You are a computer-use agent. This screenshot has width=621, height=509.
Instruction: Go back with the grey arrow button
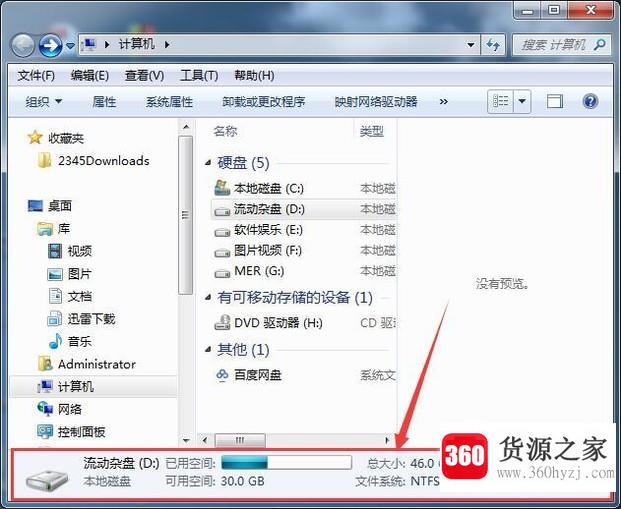[23, 45]
